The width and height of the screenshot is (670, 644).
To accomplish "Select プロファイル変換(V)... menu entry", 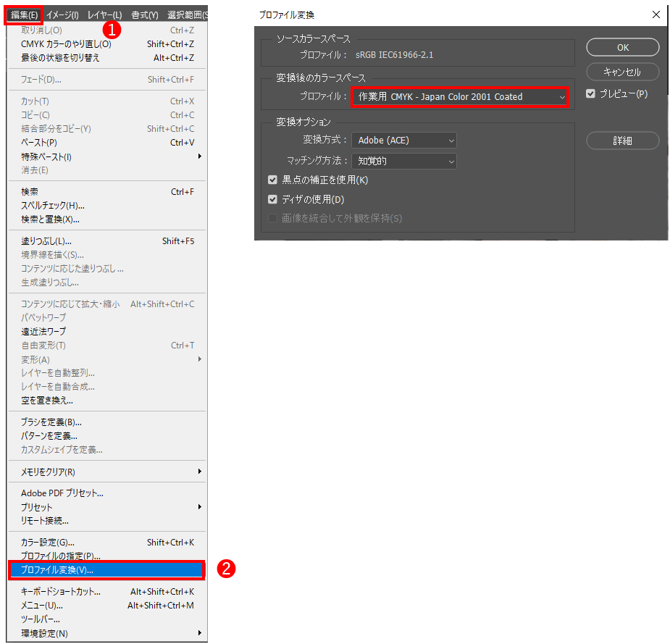I will coord(106,570).
